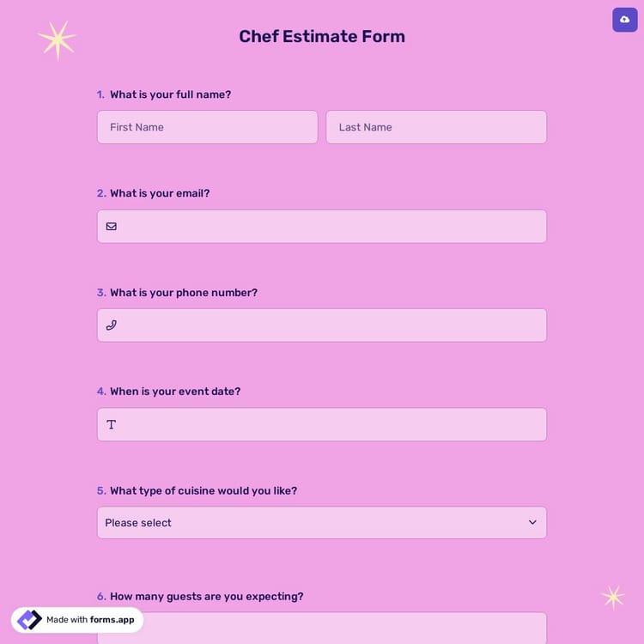
Task: Click the cloud icon button at top right
Action: [x=624, y=19]
